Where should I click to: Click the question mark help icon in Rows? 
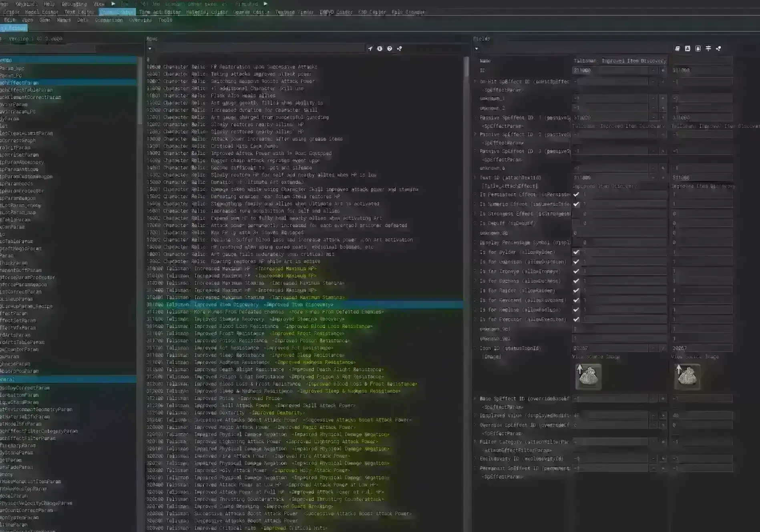[x=390, y=49]
